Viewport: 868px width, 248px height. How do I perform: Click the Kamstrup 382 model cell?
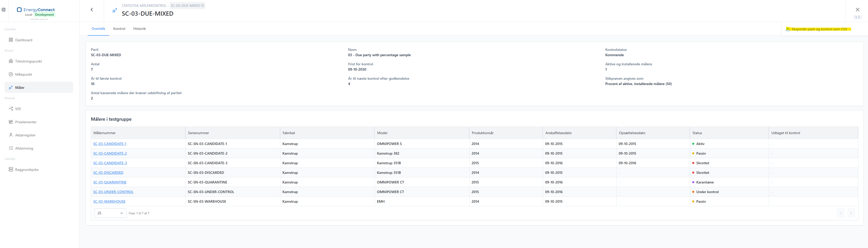click(422, 153)
